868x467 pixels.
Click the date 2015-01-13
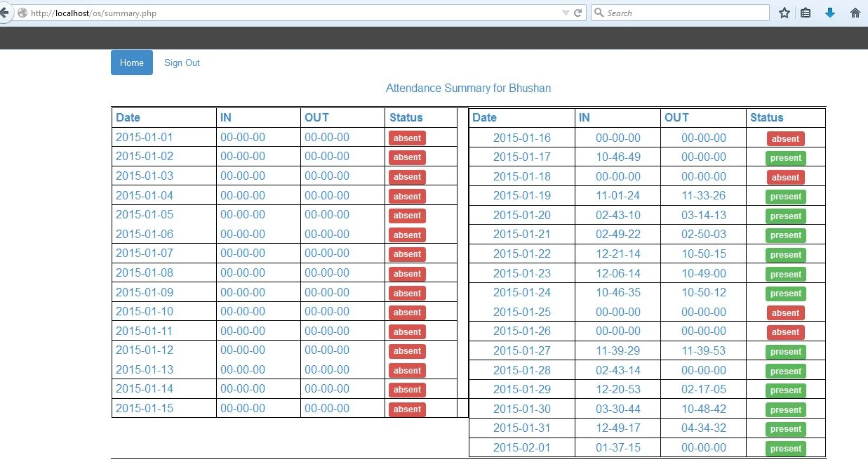coord(145,369)
